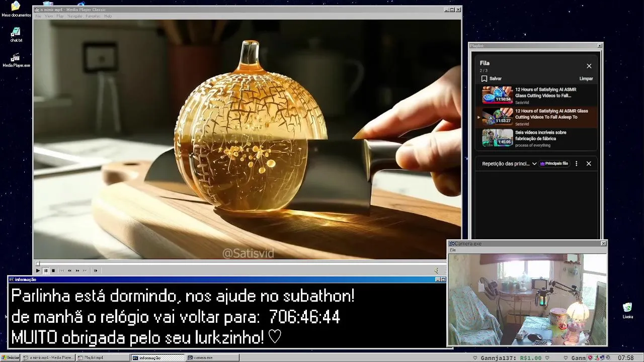The height and width of the screenshot is (362, 644).
Task: Click Play button in Media Player Classic
Action: tap(38, 270)
